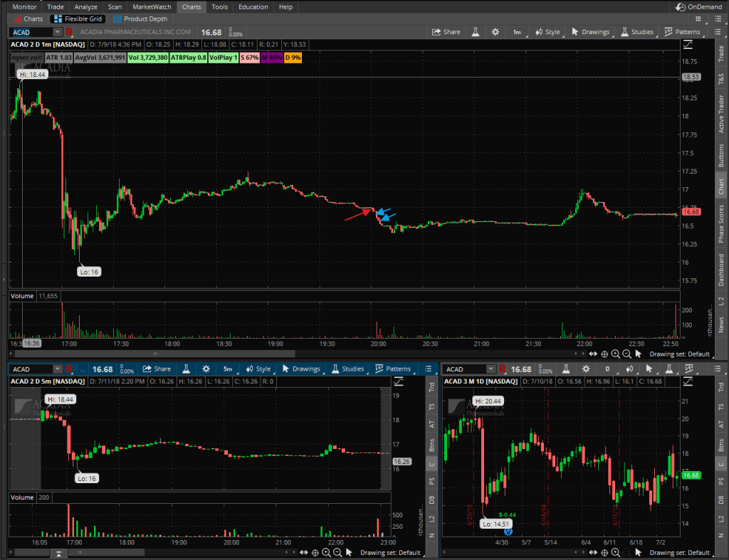The image size is (729, 560).
Task: Toggle the Phase Scores sidebar panel
Action: coord(720,224)
